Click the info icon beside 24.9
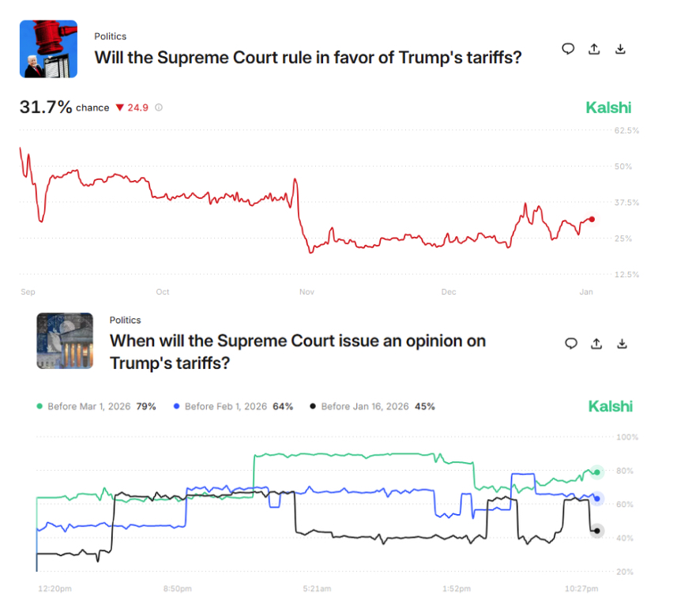The width and height of the screenshot is (677, 616). pos(159,107)
